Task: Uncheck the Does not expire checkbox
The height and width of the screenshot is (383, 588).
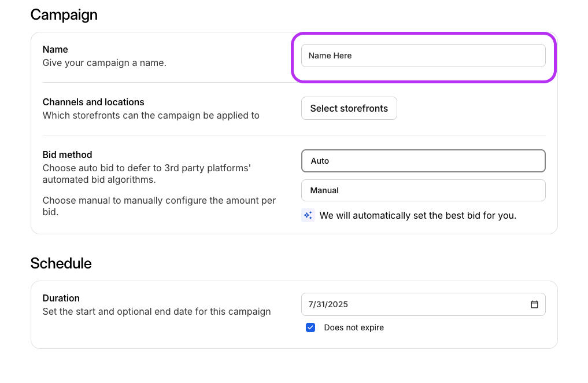Action: pos(310,327)
